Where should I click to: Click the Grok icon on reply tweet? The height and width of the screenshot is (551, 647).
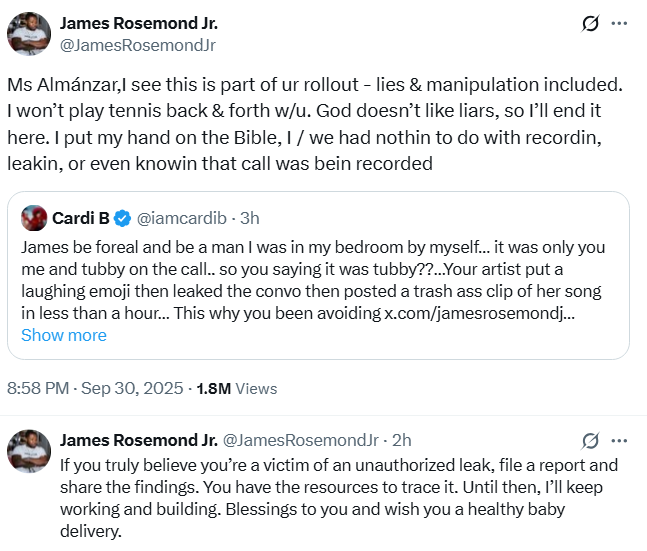click(x=591, y=440)
